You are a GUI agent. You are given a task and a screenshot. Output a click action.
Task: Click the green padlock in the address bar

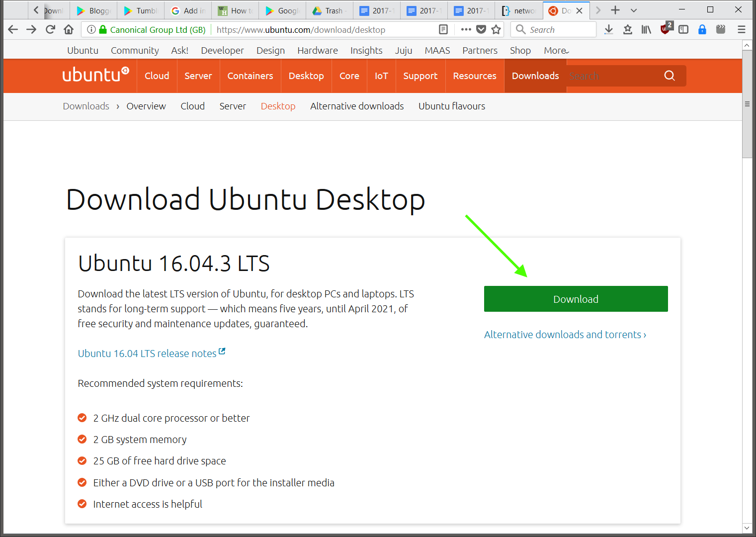click(x=103, y=30)
